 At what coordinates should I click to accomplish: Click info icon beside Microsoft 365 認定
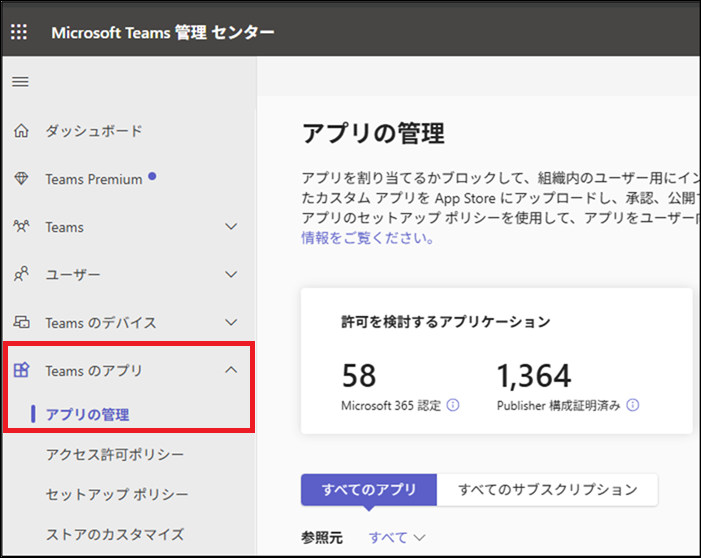[x=453, y=405]
